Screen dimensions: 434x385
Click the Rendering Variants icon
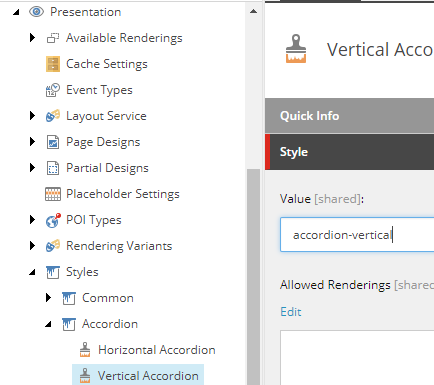(x=53, y=246)
